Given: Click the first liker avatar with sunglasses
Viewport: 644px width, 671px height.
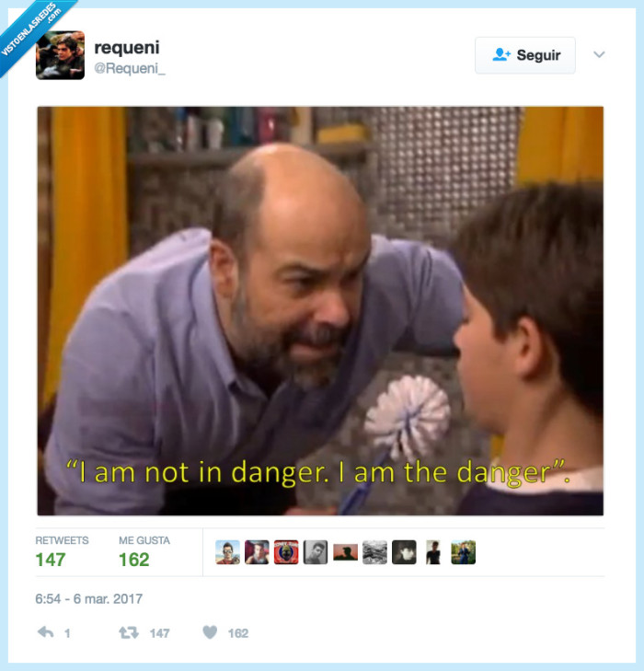Looking at the screenshot, I should pyautogui.click(x=227, y=552).
